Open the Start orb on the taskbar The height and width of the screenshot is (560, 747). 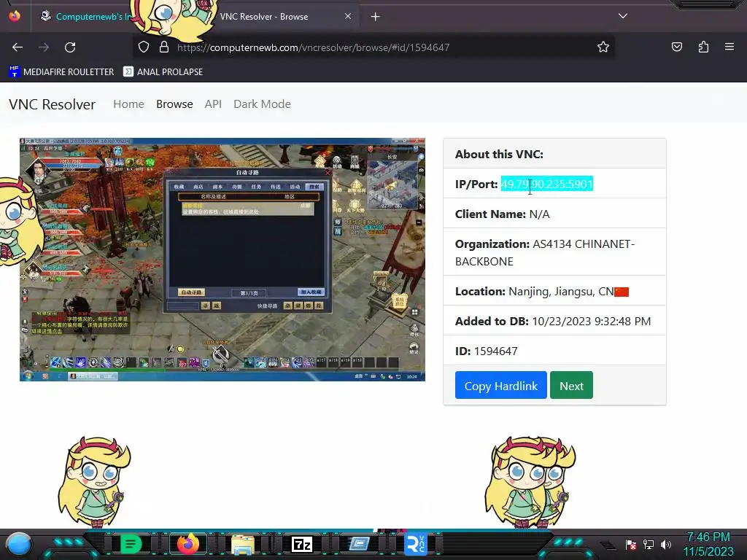pyautogui.click(x=18, y=544)
